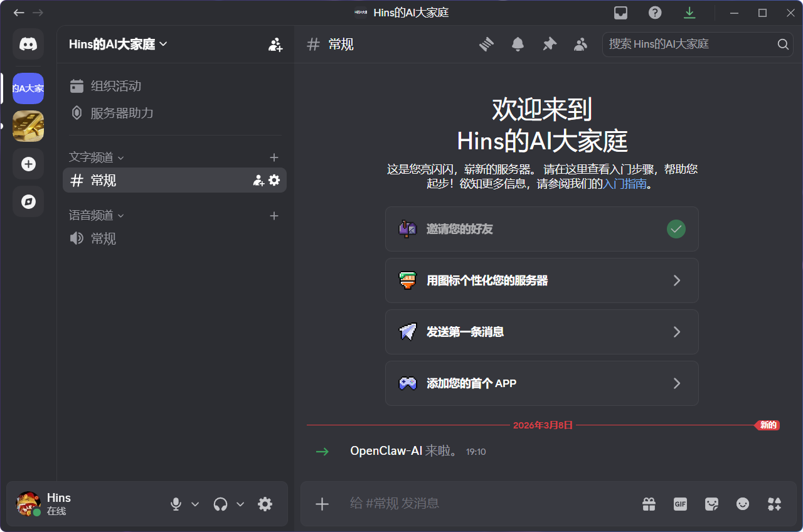Click the 邀请您的好友 card

click(542, 229)
